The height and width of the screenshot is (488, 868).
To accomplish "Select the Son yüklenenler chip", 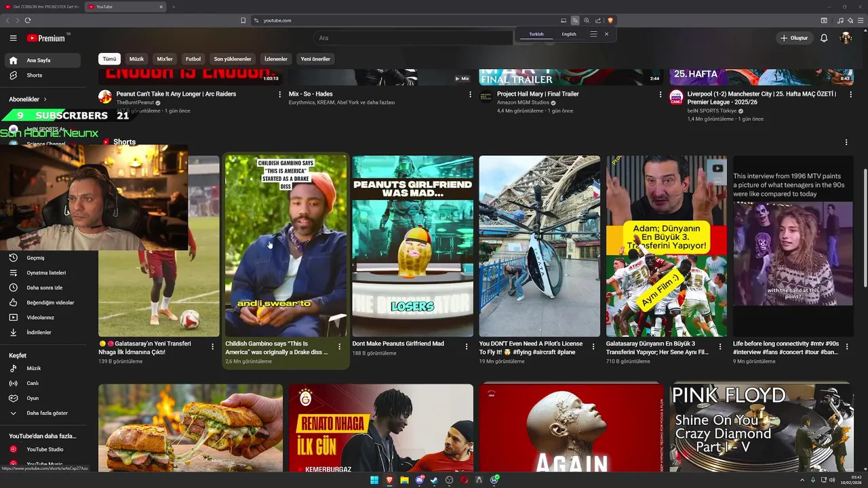I will pyautogui.click(x=233, y=59).
